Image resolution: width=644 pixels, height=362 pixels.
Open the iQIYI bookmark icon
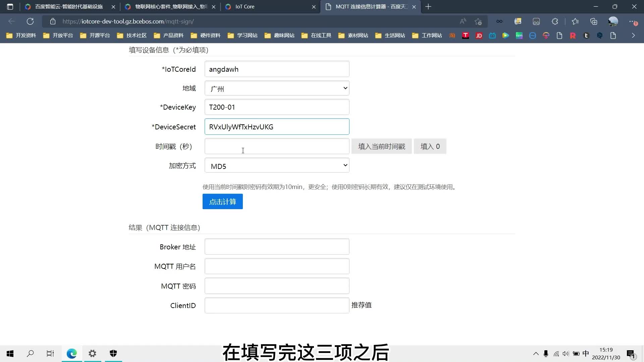pos(519,36)
